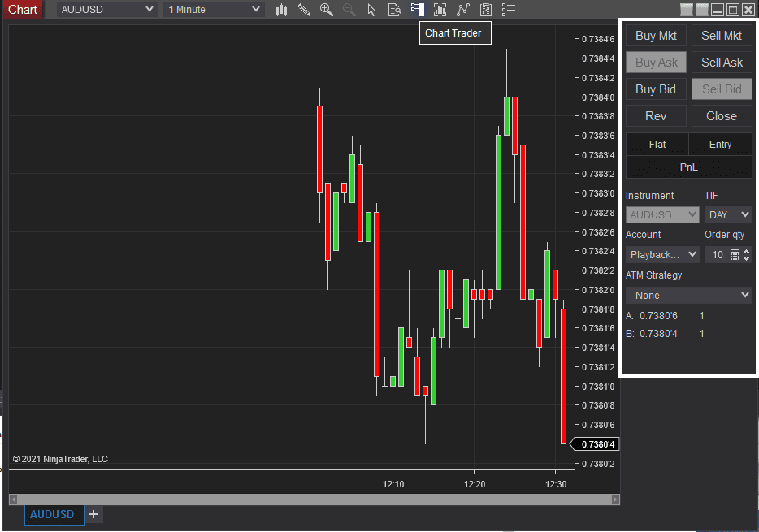
Task: Click the Buy Ask button
Action: [656, 63]
